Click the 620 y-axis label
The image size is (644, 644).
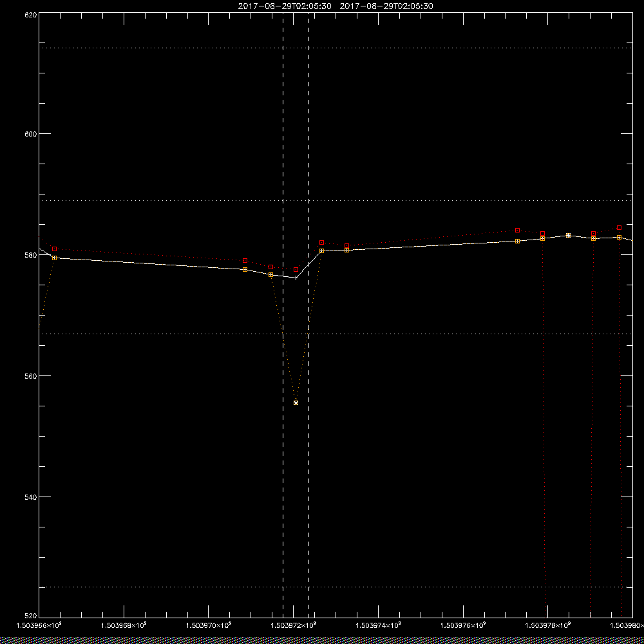point(31,15)
